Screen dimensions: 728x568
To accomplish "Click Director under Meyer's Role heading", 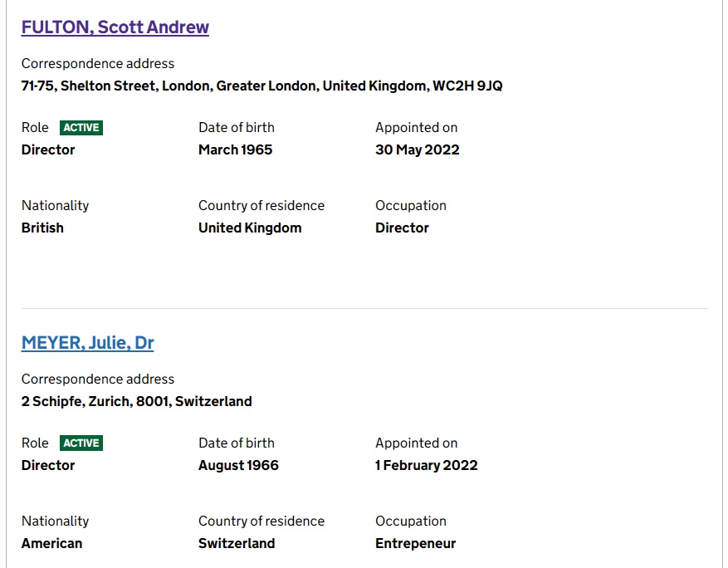I will coord(48,466).
